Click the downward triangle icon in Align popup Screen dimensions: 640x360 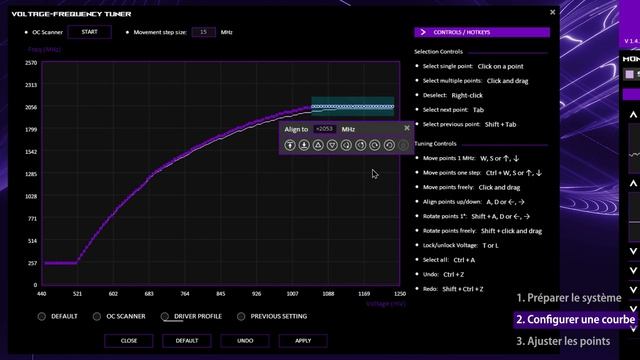click(332, 145)
